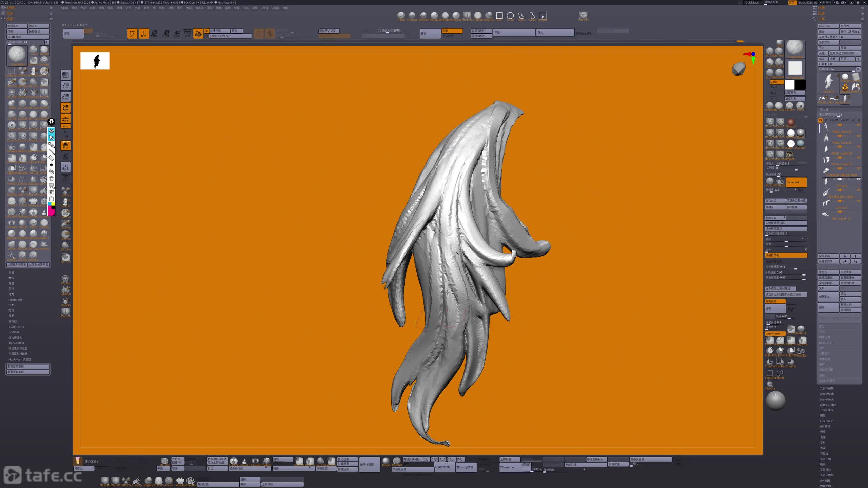Open the Alpha menu
The width and height of the screenshot is (868, 488).
coord(64,8)
